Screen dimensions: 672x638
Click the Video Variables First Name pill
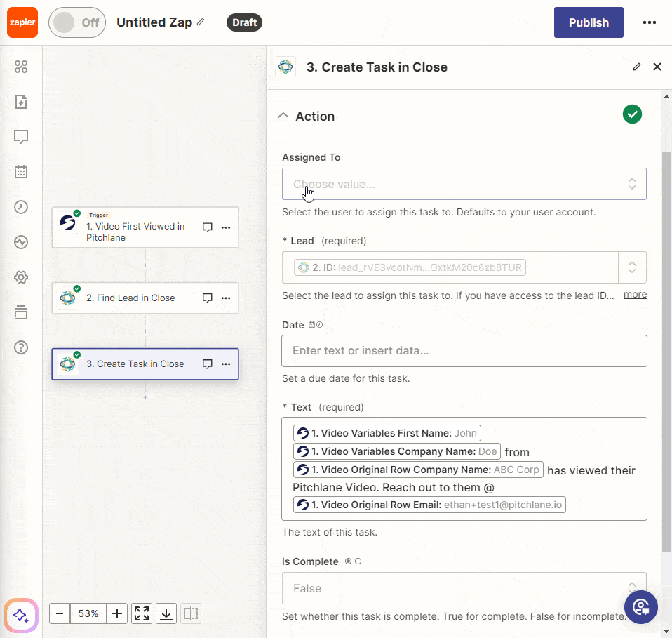[x=387, y=433]
